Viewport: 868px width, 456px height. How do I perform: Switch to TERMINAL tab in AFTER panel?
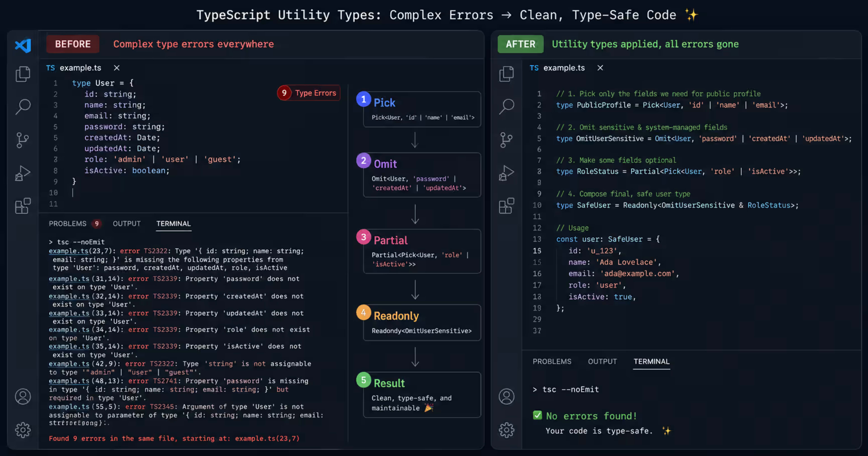click(651, 361)
